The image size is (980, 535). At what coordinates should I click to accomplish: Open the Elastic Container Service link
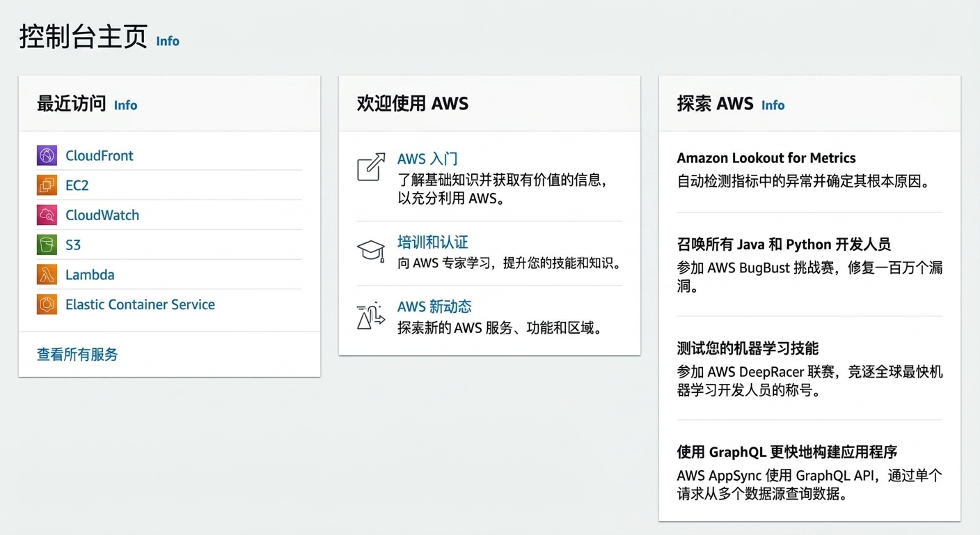140,304
